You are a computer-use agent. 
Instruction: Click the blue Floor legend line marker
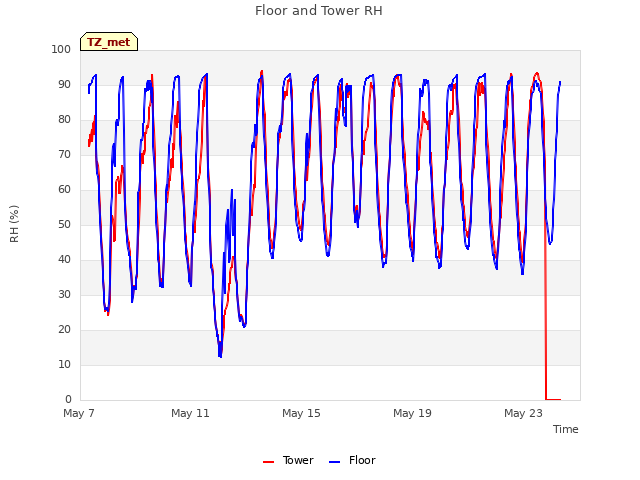(334, 462)
